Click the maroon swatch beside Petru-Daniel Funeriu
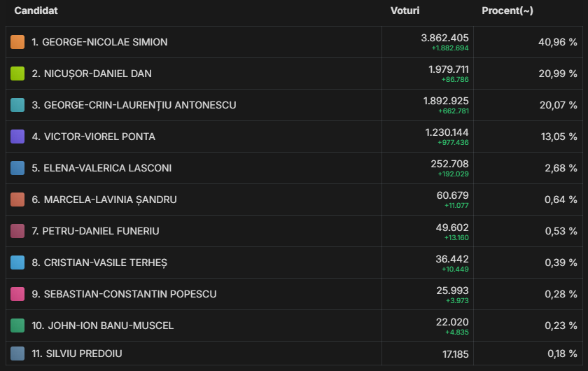 (x=17, y=231)
